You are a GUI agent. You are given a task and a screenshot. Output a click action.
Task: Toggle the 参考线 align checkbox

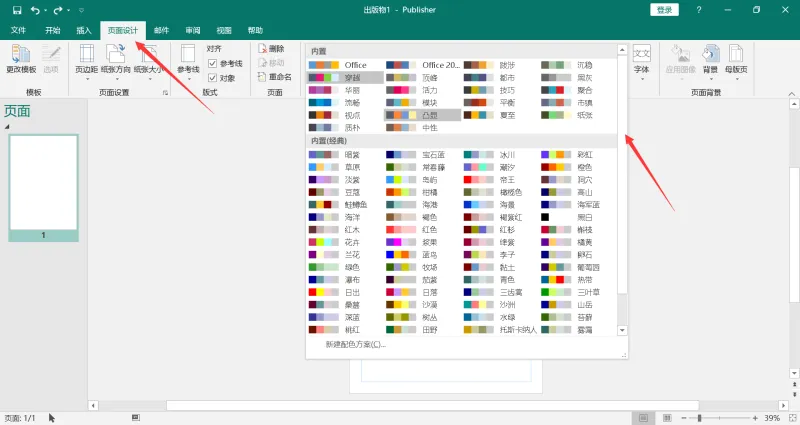pos(213,63)
